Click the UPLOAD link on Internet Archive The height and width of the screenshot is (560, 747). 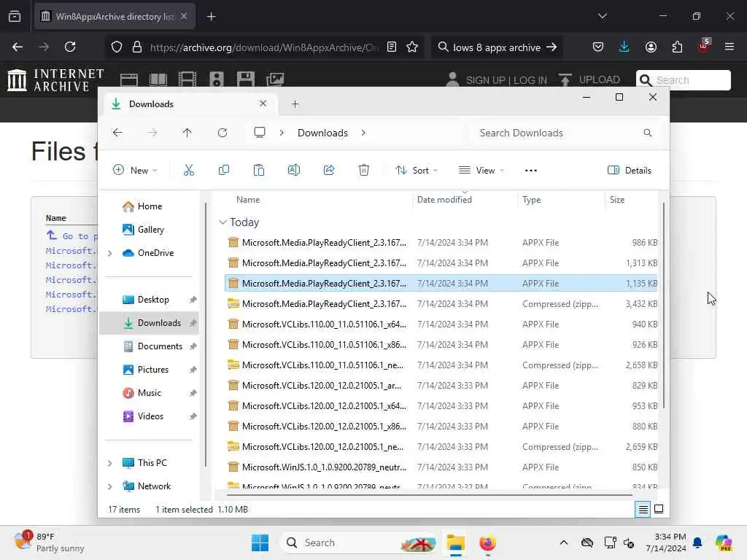click(589, 80)
